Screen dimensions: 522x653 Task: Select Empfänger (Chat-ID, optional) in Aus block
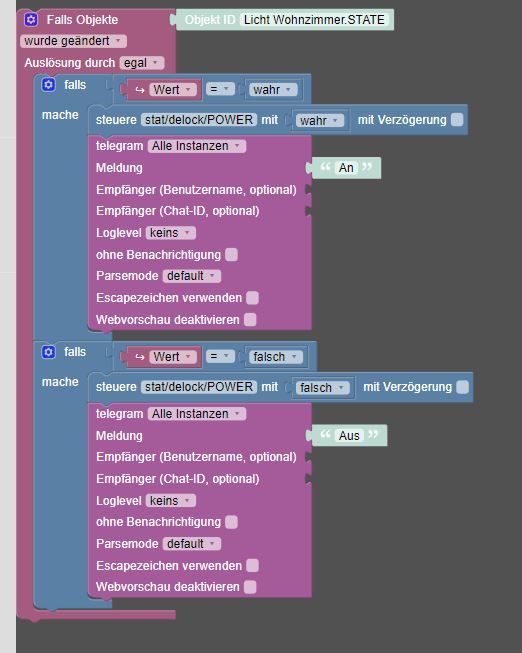click(178, 479)
